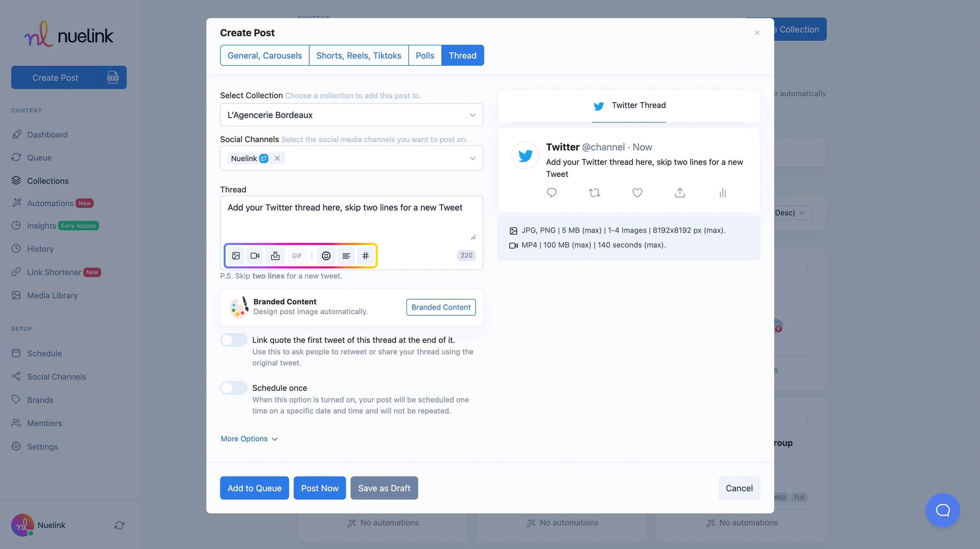Click the media library import icon
This screenshot has height=549, width=980.
pyautogui.click(x=275, y=255)
